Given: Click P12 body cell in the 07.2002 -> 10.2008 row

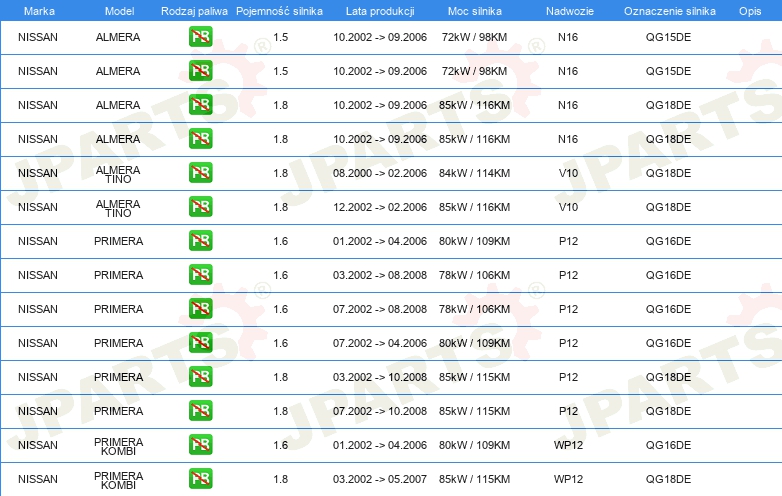Looking at the screenshot, I should coord(568,411).
